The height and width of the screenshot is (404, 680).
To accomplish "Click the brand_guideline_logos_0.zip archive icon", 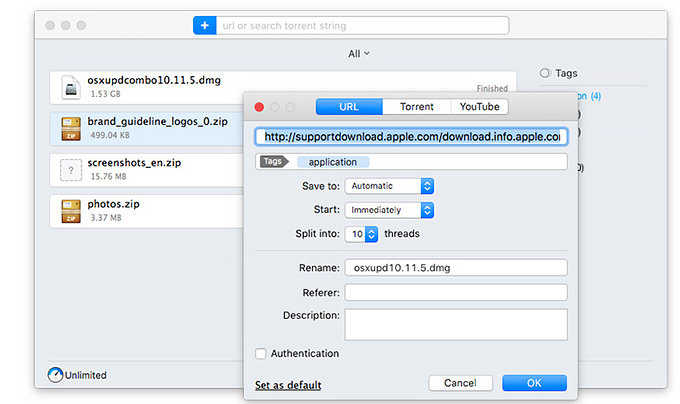I will [71, 128].
